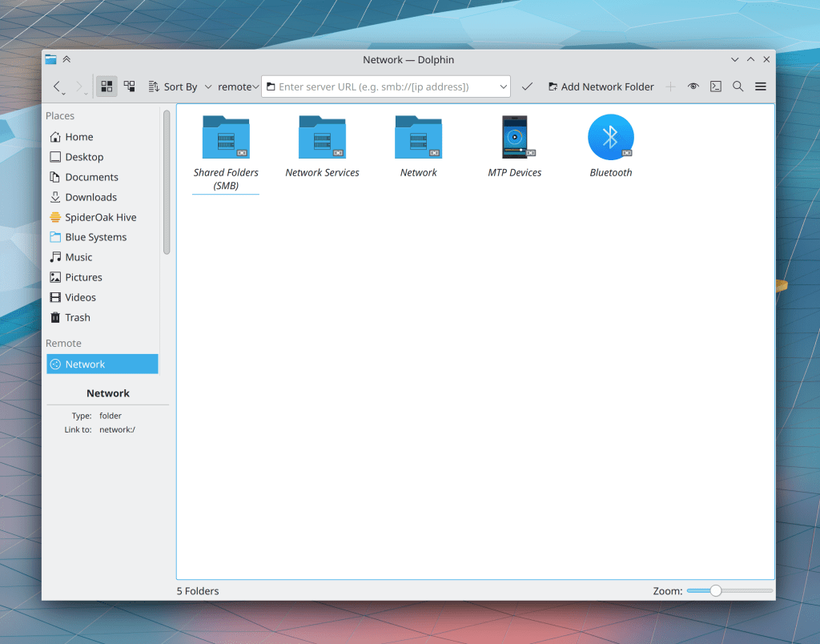The height and width of the screenshot is (644, 820).
Task: Confirm the URL with the checkmark icon
Action: pyautogui.click(x=527, y=87)
